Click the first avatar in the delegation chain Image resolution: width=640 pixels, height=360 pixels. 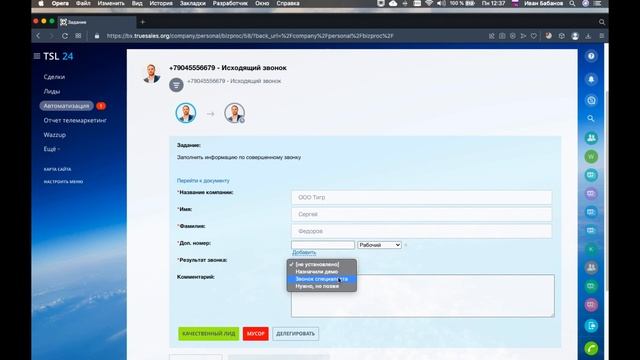tap(186, 113)
